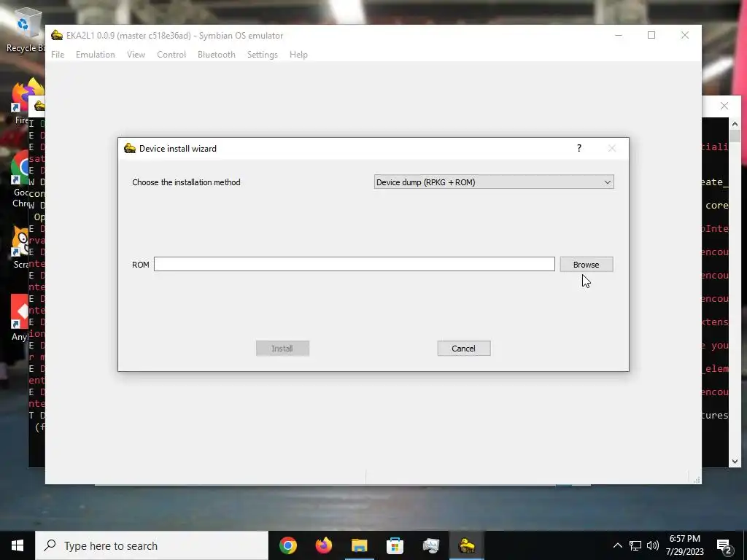Open the File menu in EKA2L1
The height and width of the screenshot is (560, 747).
(58, 55)
